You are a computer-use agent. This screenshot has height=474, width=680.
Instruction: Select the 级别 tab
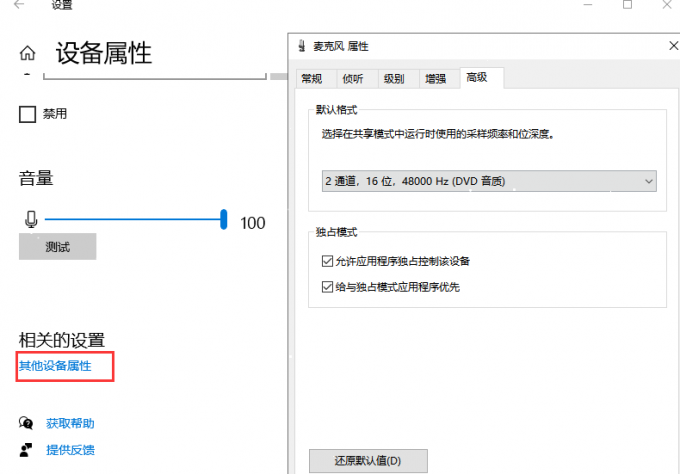[x=394, y=79]
